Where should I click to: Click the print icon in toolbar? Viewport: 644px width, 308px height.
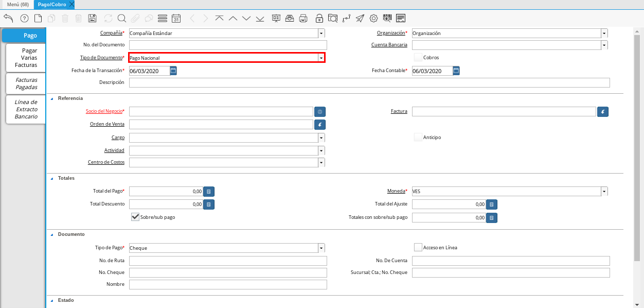(303, 19)
